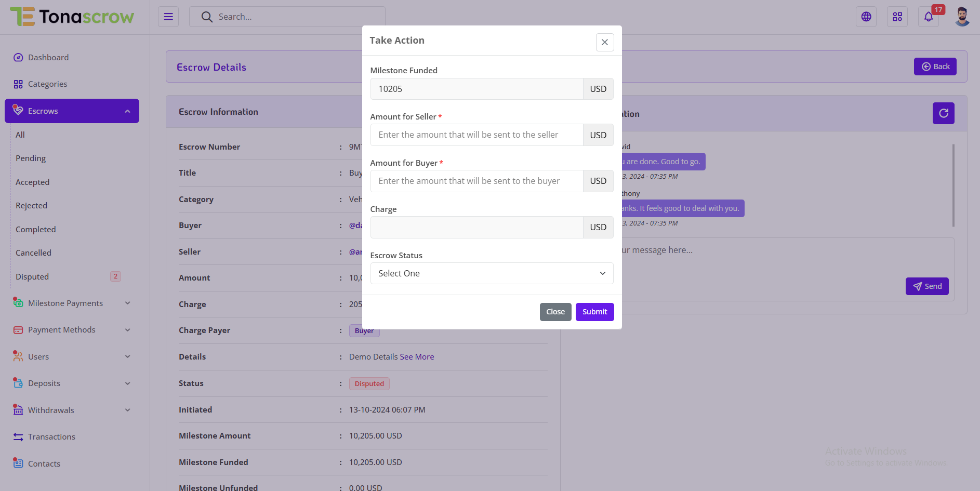Open Transactions in the sidebar
980x491 pixels.
coord(51,437)
